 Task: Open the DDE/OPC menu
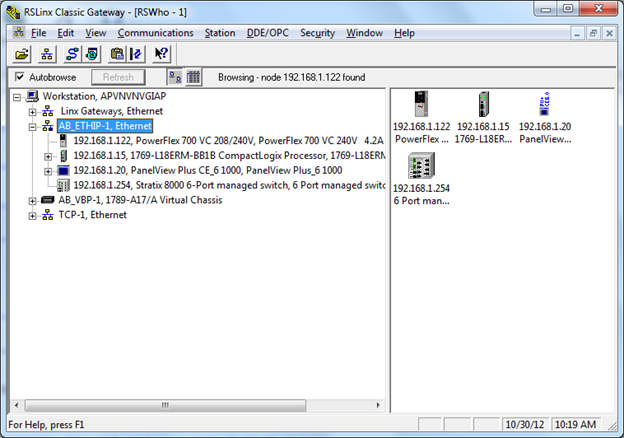[x=268, y=33]
